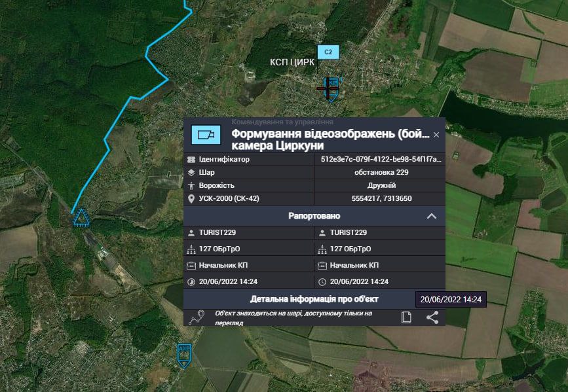Collapse the Рапортовано section chevron
Image resolution: width=568 pixels, height=392 pixels.
click(x=432, y=216)
